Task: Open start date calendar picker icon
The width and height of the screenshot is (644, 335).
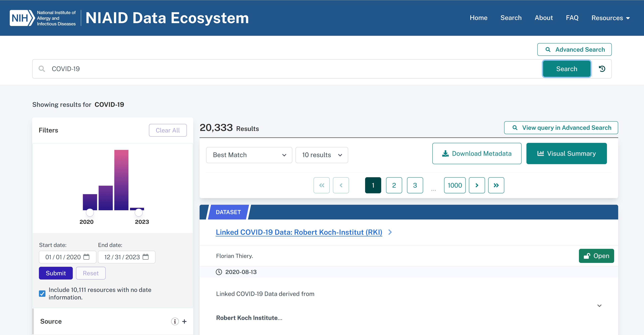Action: pyautogui.click(x=87, y=257)
